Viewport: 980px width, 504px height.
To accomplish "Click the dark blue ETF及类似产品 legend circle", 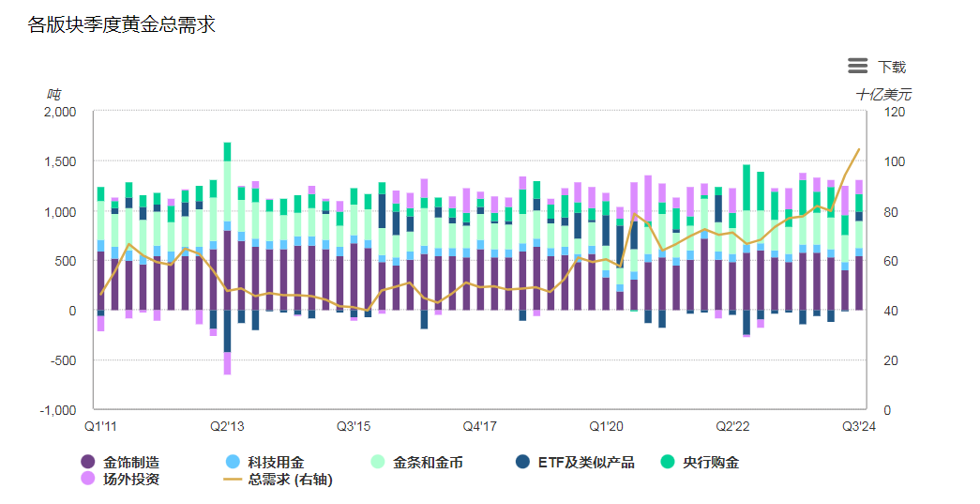I will click(523, 462).
